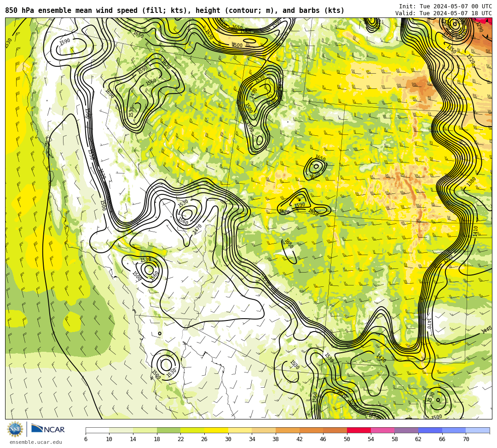Click the colorbar tick label 6
Image resolution: width=497 pixels, height=448 pixels.
point(86,439)
